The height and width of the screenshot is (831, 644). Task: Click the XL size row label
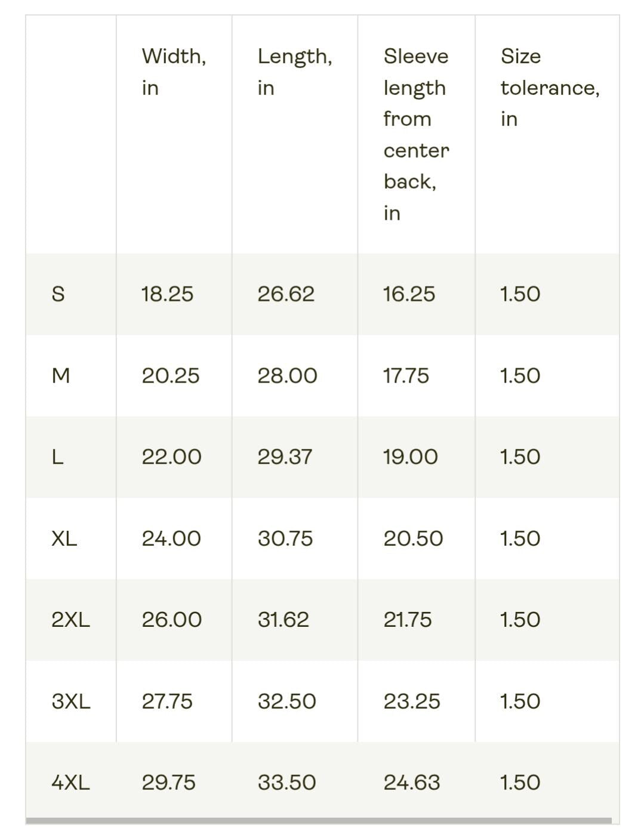pyautogui.click(x=64, y=538)
